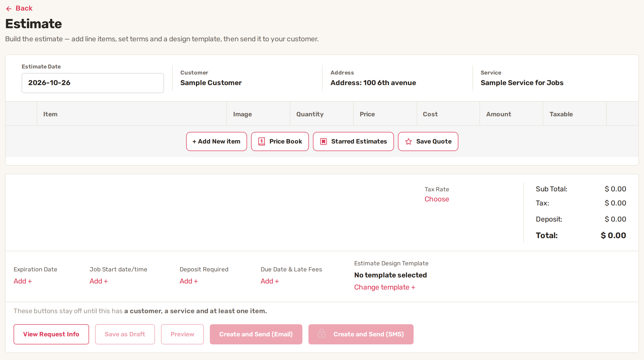Viewport: 644px width, 360px height.
Task: Click the Save Quote star icon
Action: coord(409,141)
